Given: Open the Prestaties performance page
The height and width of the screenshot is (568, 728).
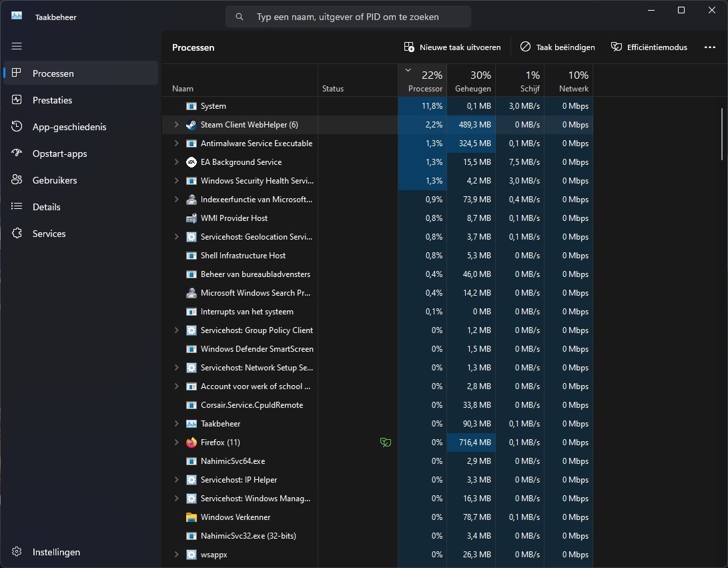Looking at the screenshot, I should (81, 100).
